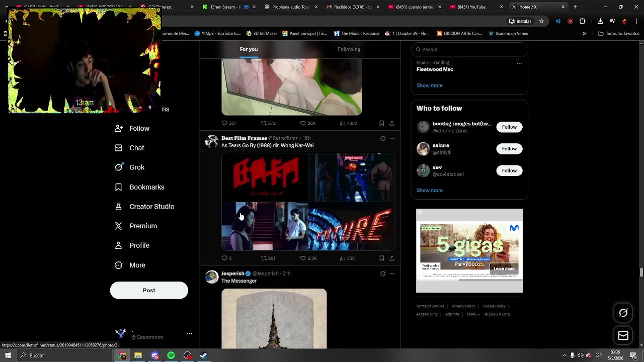
Task: Reply to the Best Film Frames post
Action: (226, 258)
